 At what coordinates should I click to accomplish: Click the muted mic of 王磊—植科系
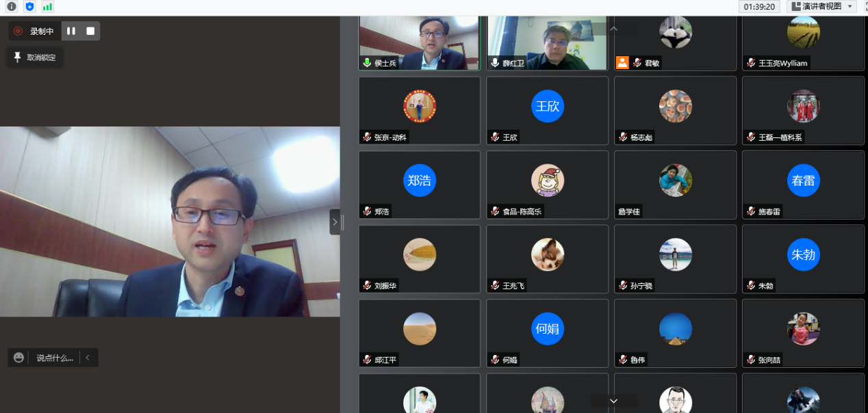point(751,137)
